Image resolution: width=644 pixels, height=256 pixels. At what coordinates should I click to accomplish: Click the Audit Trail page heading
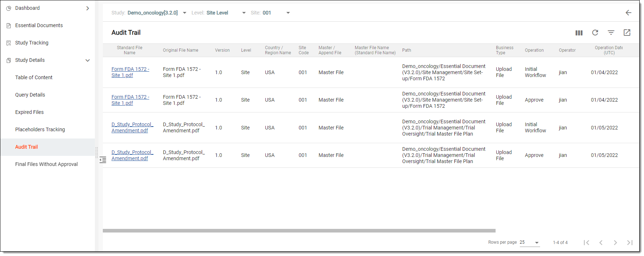(126, 33)
